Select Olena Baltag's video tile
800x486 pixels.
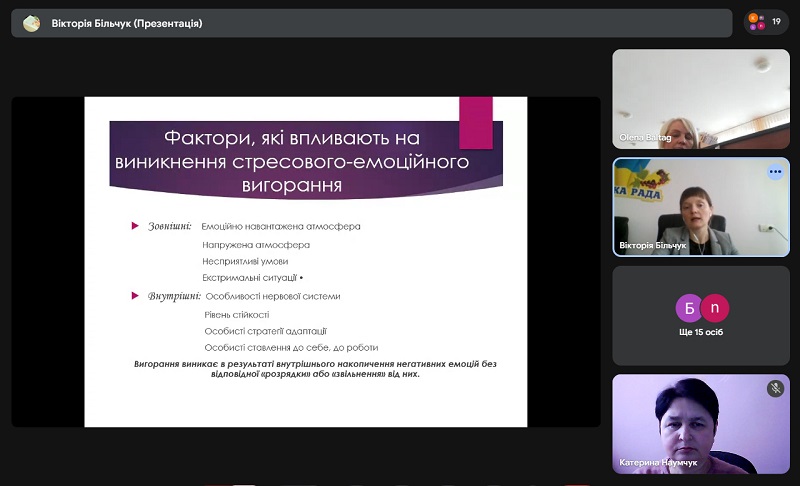pos(700,98)
